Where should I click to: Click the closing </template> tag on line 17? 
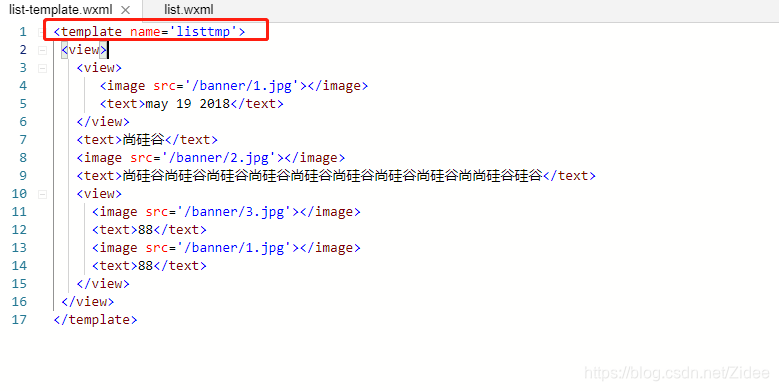pos(95,319)
